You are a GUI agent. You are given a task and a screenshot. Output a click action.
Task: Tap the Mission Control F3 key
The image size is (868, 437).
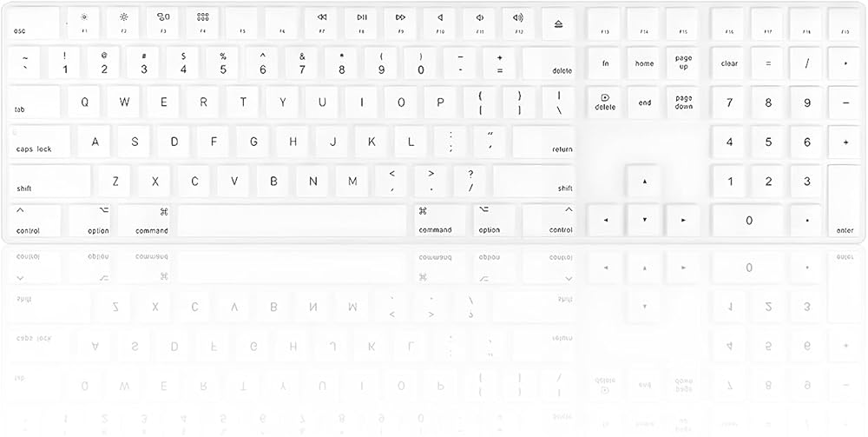click(x=163, y=23)
